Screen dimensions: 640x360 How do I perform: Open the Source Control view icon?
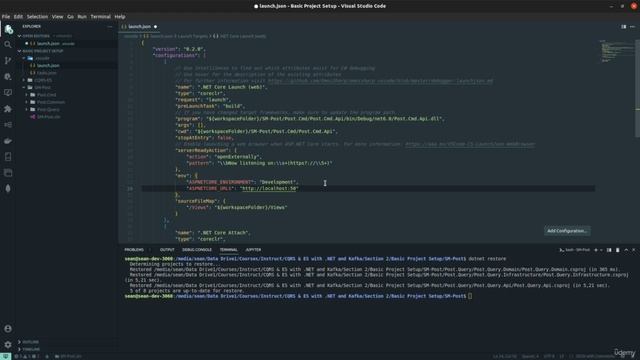tap(8, 60)
